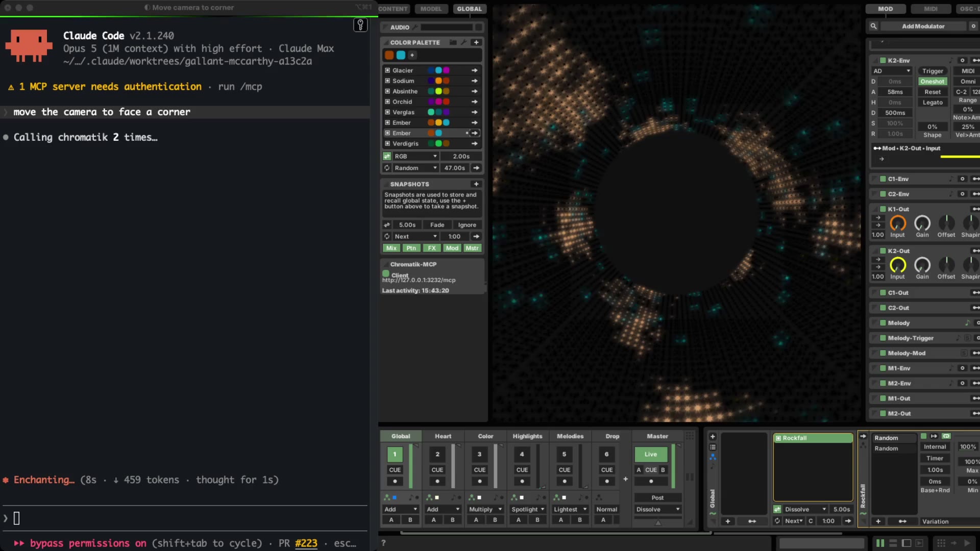Apply the Sodium swatch arrow
The width and height of the screenshot is (980, 551).
click(475, 81)
